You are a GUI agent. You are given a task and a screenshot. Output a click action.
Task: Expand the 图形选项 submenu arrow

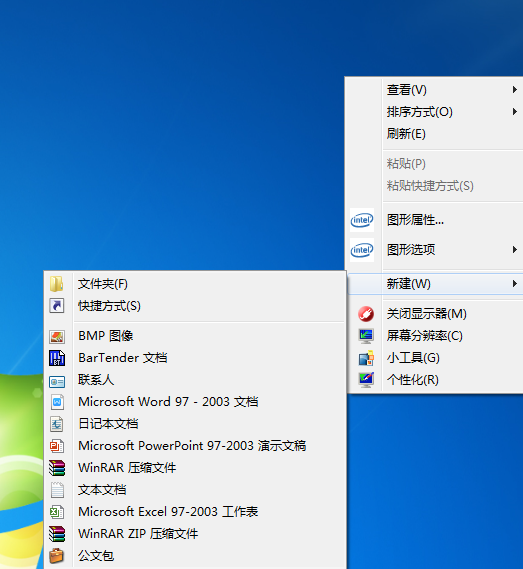click(x=515, y=250)
